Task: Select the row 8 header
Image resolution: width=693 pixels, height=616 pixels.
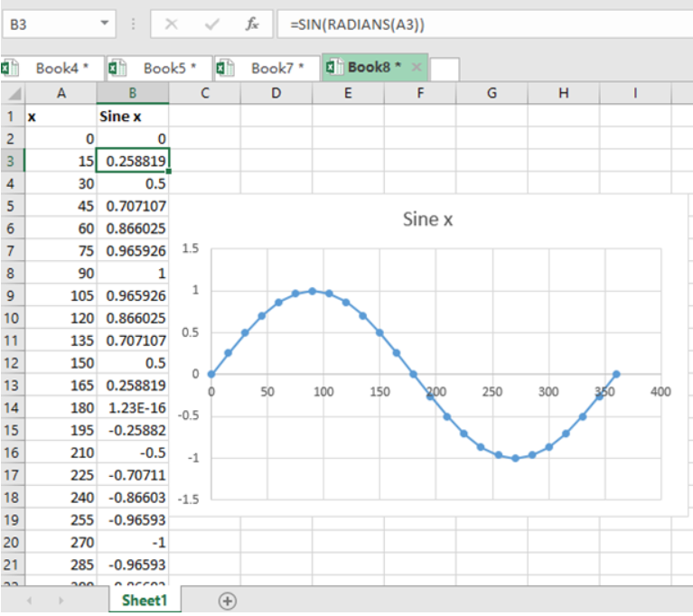Action: tap(12, 273)
